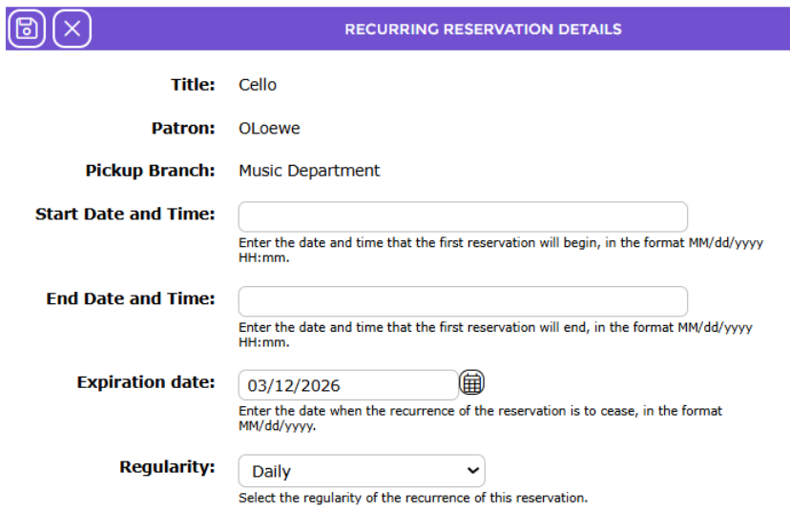The width and height of the screenshot is (790, 532).
Task: Click help text about when recurrence is to cease
Action: tap(480, 419)
